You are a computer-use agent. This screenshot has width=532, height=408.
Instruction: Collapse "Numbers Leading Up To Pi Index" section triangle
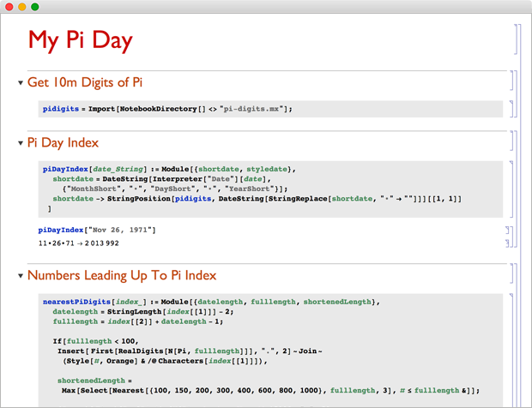point(21,277)
